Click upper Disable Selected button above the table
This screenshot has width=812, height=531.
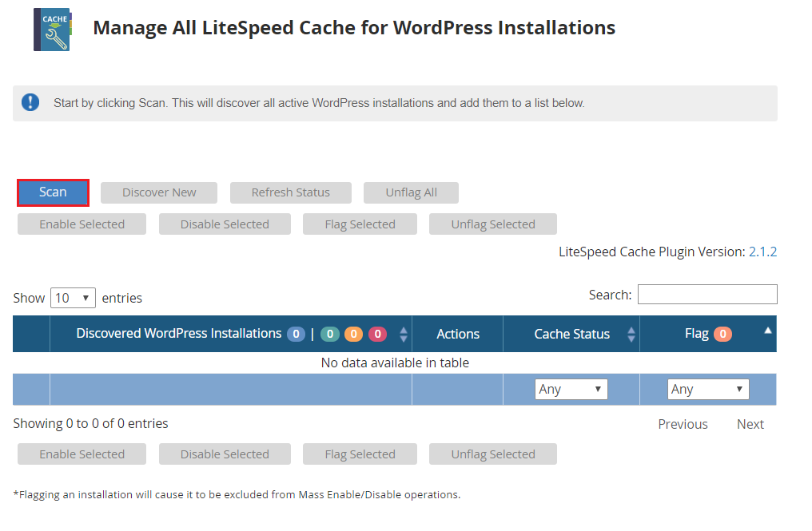tap(225, 224)
